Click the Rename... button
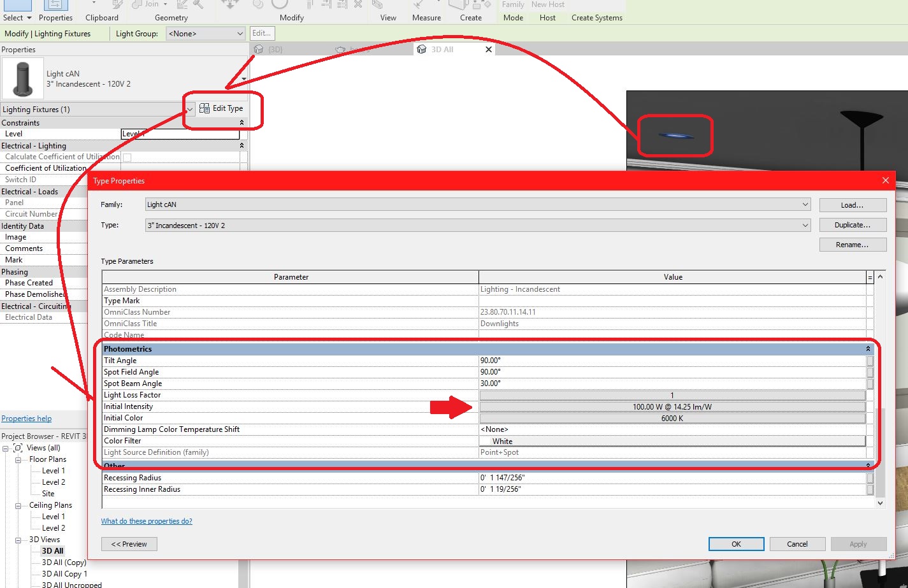908x588 pixels. pyautogui.click(x=853, y=245)
